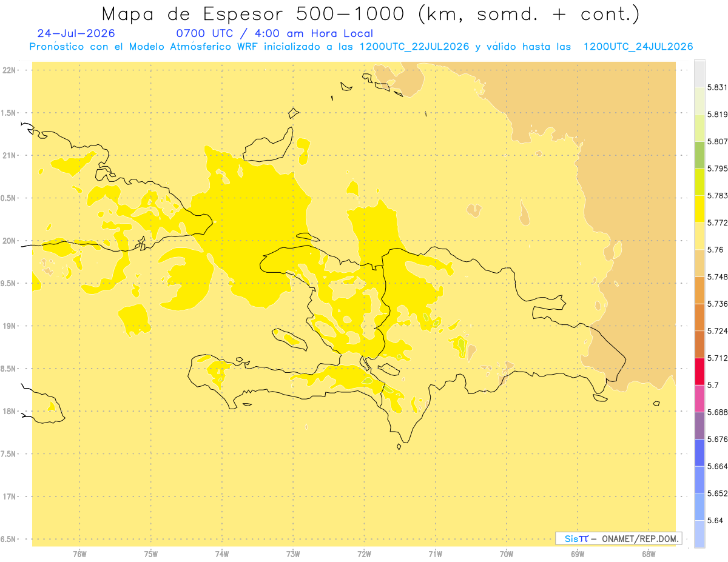Click the 75W longitude label
This screenshot has height=562, width=728.
[151, 554]
